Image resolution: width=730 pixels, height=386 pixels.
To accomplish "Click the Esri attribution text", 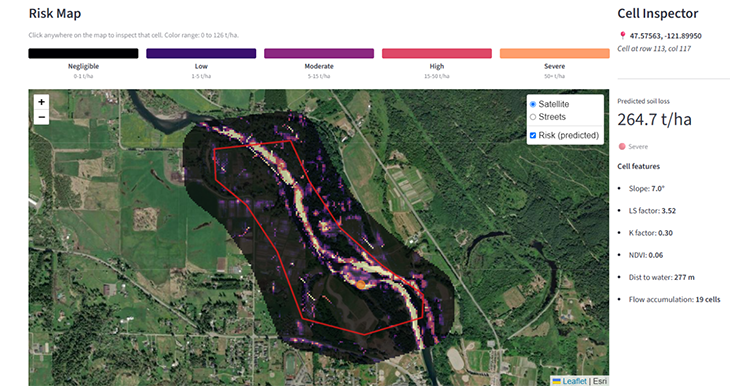I will (x=600, y=381).
